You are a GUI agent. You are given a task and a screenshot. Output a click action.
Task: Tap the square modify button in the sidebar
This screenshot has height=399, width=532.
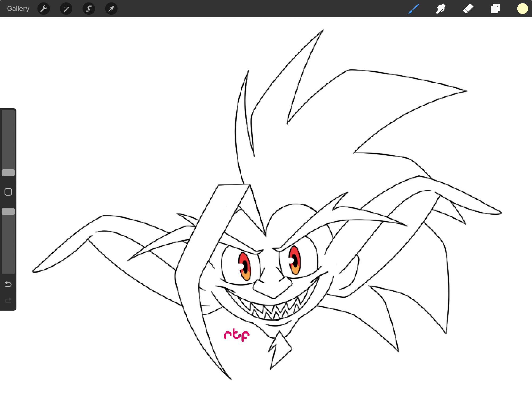pos(8,192)
